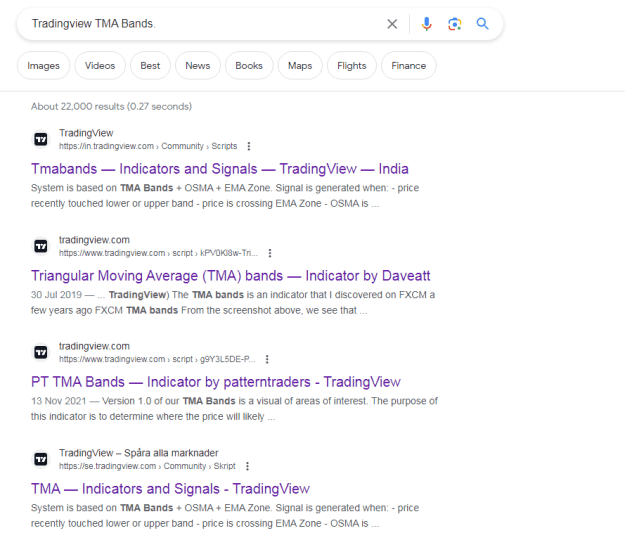
Task: Open three-dot menu beside in.tradingview.com Scripts URL
Action: tap(249, 146)
